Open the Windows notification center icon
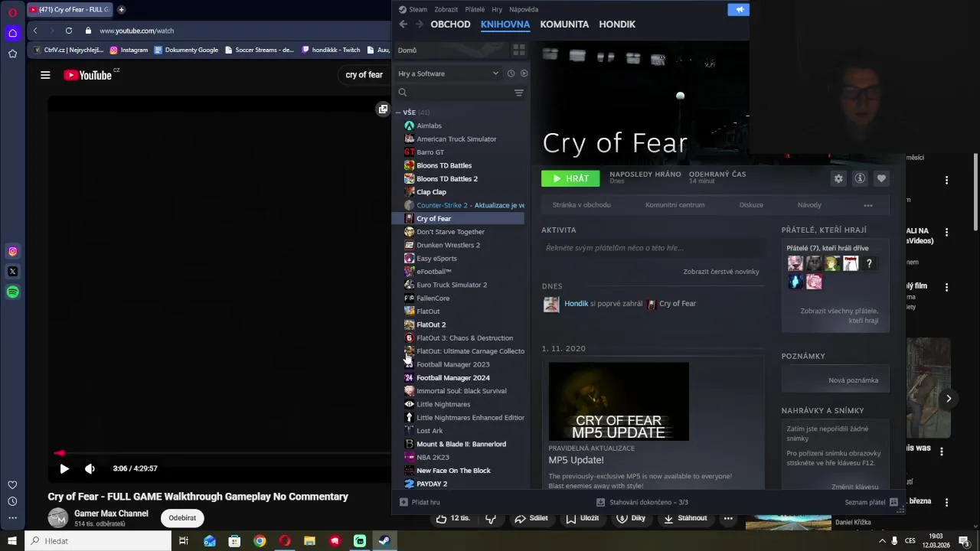Image resolution: width=980 pixels, height=551 pixels. click(x=964, y=541)
